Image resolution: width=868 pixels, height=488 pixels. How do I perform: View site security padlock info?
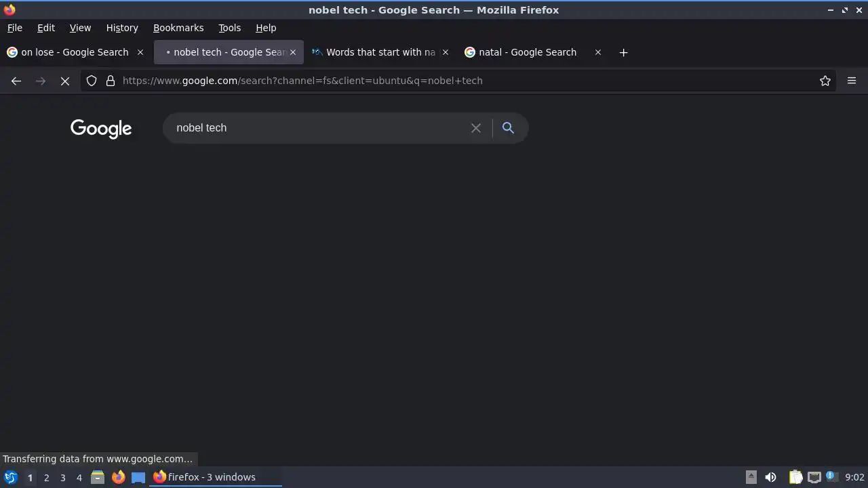click(x=111, y=81)
